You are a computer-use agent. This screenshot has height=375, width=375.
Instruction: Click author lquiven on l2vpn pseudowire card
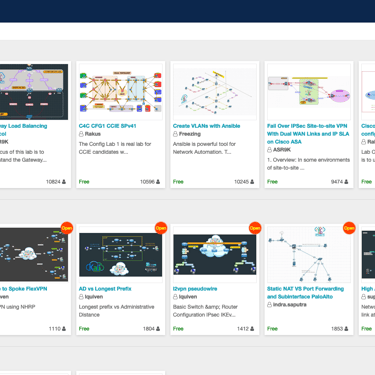tap(188, 297)
